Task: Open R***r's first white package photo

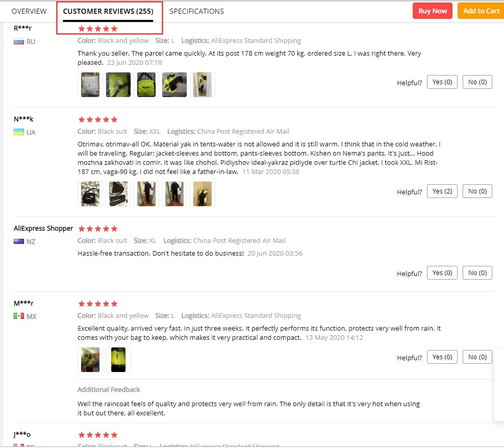Action: point(90,85)
